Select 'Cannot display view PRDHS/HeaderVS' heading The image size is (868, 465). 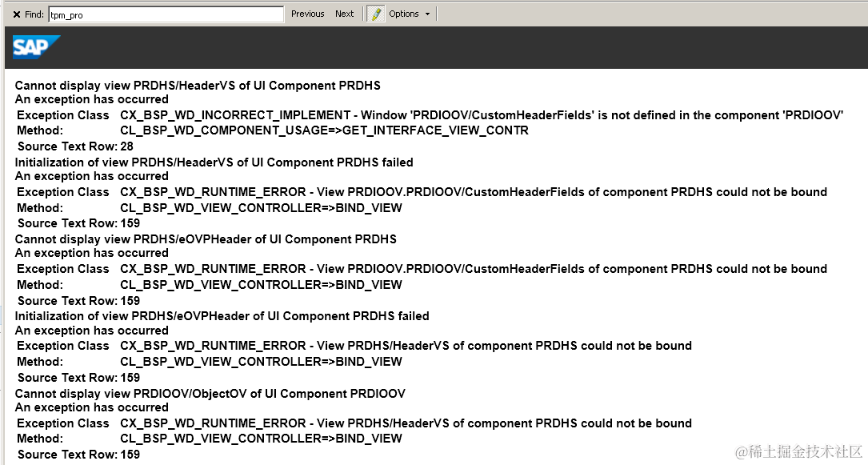click(x=198, y=86)
